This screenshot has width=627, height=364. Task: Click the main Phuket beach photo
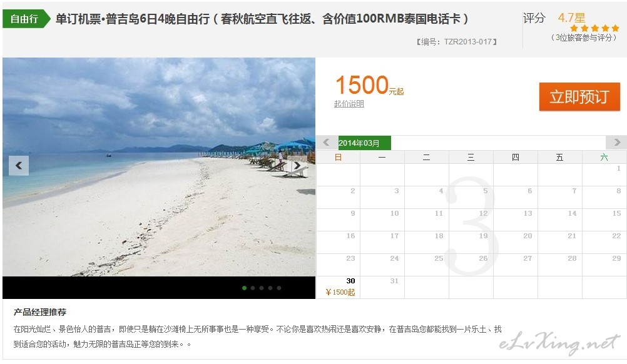[x=159, y=166]
